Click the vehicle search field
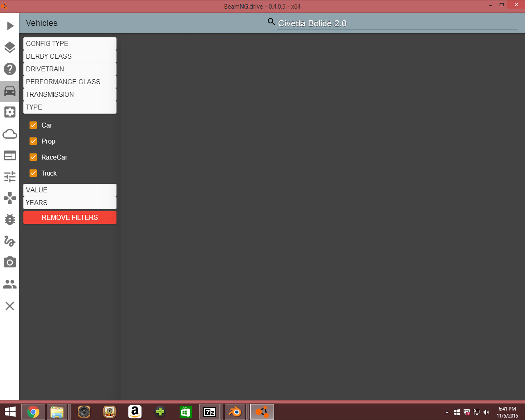Screen dimensions: 525x420 coord(397,23)
